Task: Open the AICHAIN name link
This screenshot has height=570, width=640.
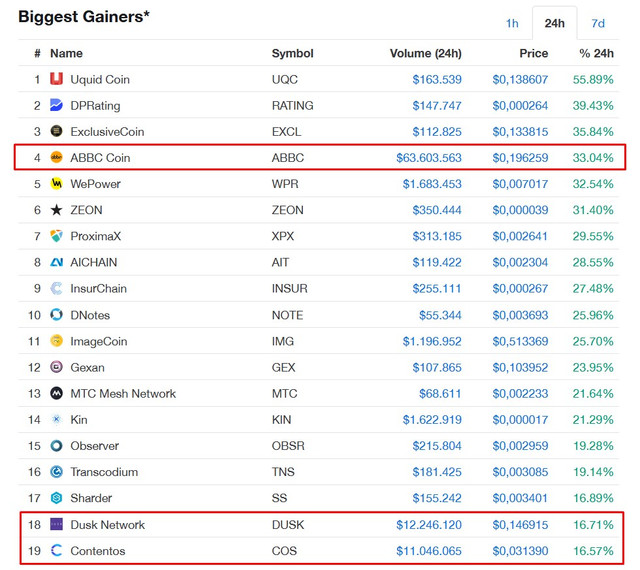Action: tap(93, 262)
